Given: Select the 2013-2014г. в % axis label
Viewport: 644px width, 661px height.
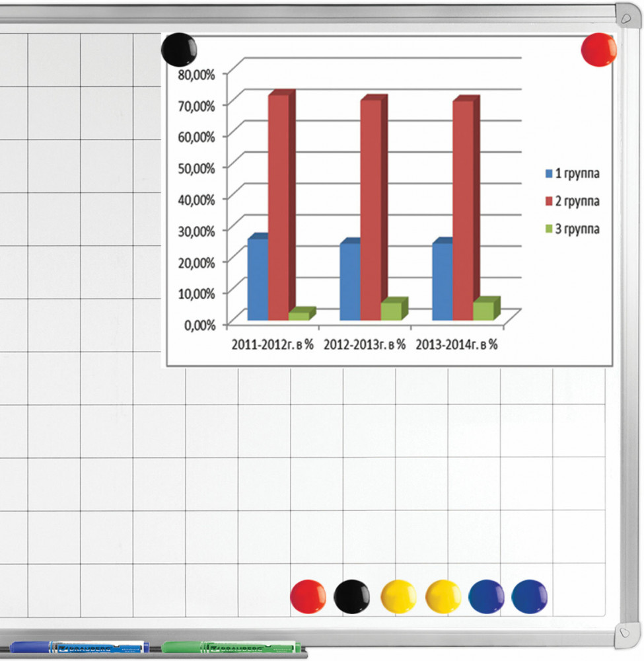Looking at the screenshot, I should coord(456,344).
